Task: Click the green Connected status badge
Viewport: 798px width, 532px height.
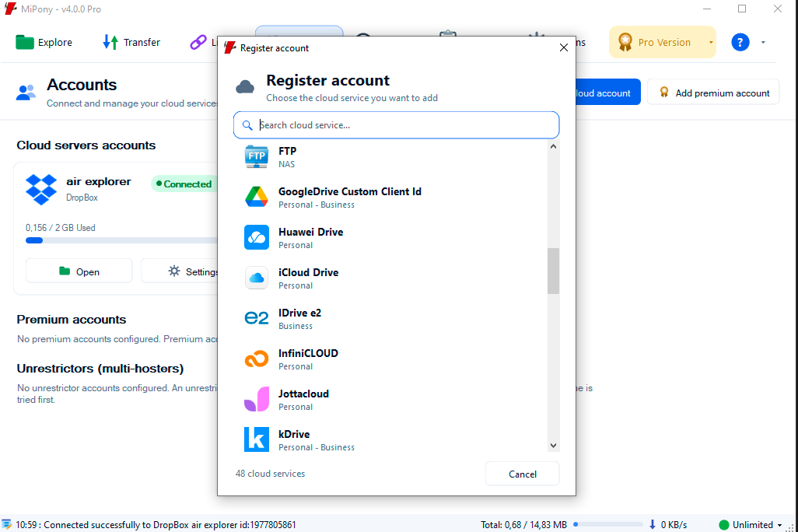Action: pos(184,184)
